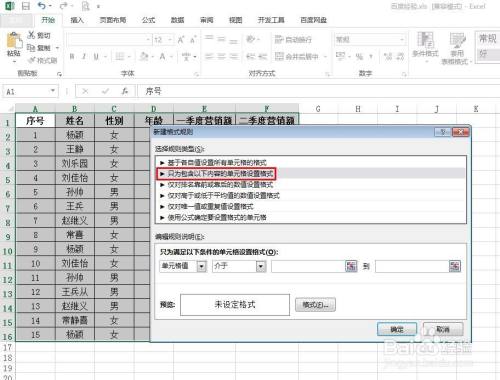500x380 pixels.
Task: Click the Cut scissors icon
Action: pos(31,35)
